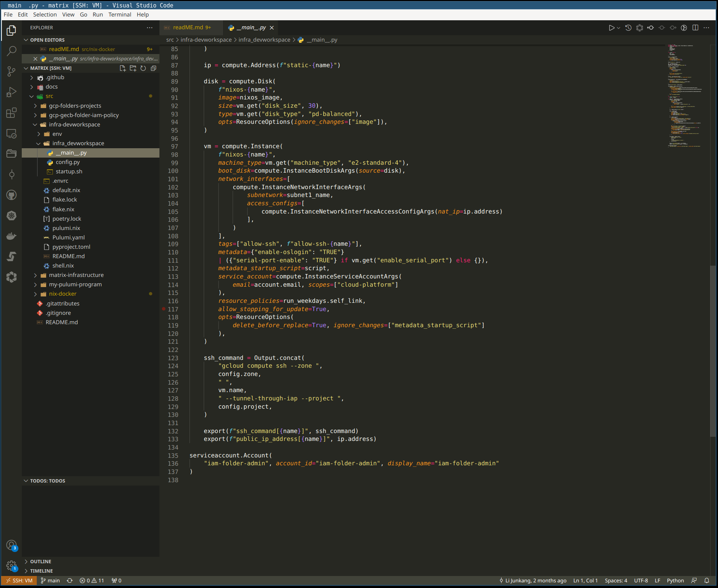Open the Source Control view

pos(11,71)
